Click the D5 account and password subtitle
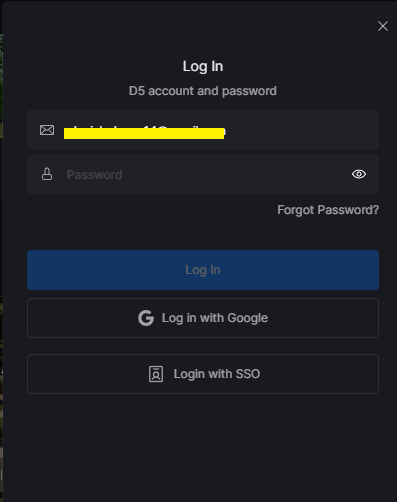Viewport: 397px width, 502px height. tap(203, 91)
